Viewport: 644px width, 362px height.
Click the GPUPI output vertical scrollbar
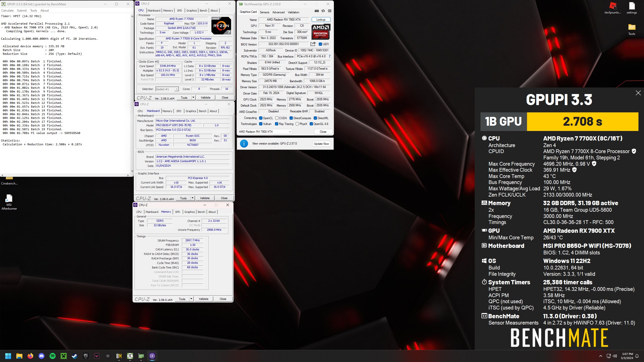pos(132,94)
